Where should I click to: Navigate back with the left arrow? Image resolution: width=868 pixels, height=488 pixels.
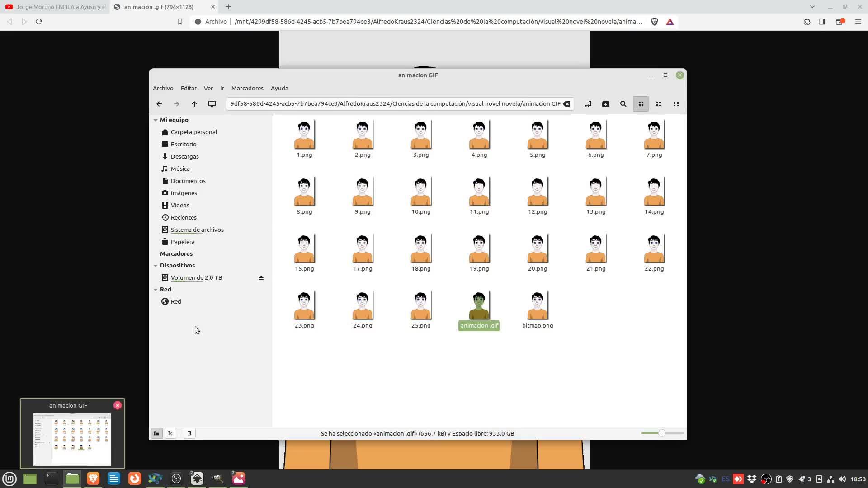click(159, 104)
